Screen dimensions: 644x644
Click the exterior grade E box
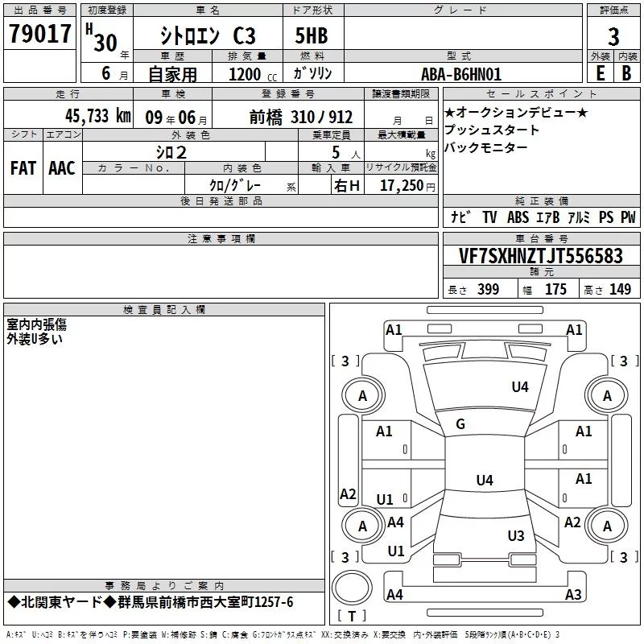point(600,72)
